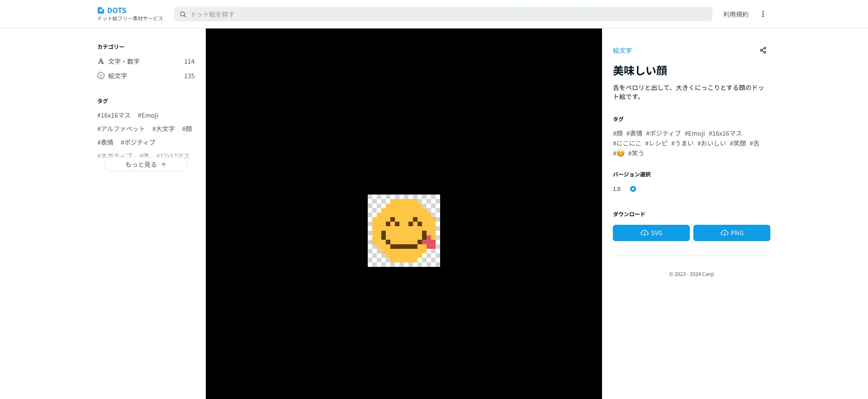Viewport: 868px width, 399px height.
Task: Click the #にこにこ tag
Action: (627, 143)
